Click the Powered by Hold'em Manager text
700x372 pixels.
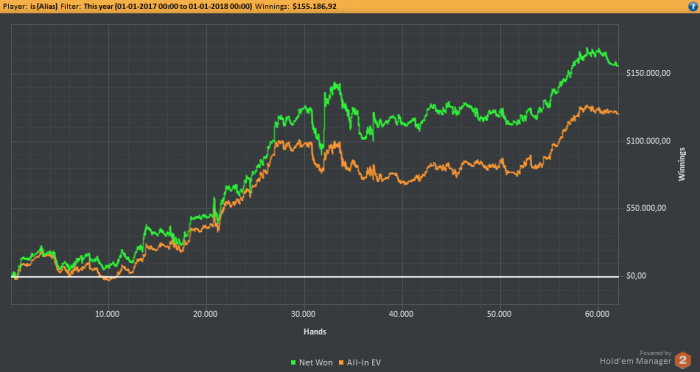coord(635,358)
